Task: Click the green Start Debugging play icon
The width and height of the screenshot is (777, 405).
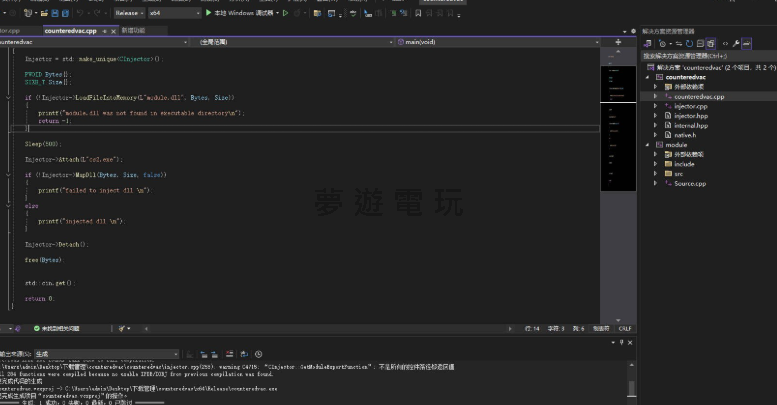Action: tap(208, 13)
